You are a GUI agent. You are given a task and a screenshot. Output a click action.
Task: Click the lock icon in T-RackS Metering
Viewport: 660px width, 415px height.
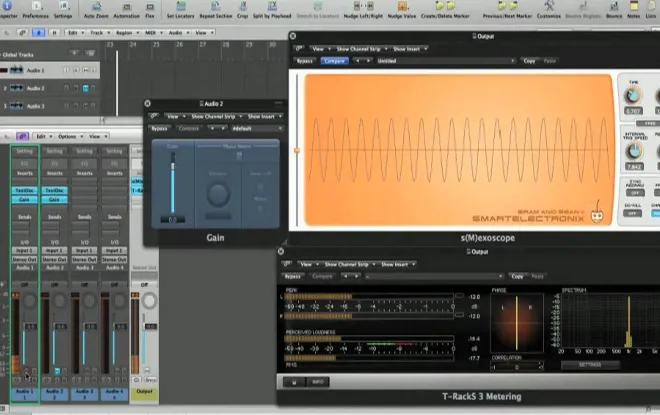point(293,382)
